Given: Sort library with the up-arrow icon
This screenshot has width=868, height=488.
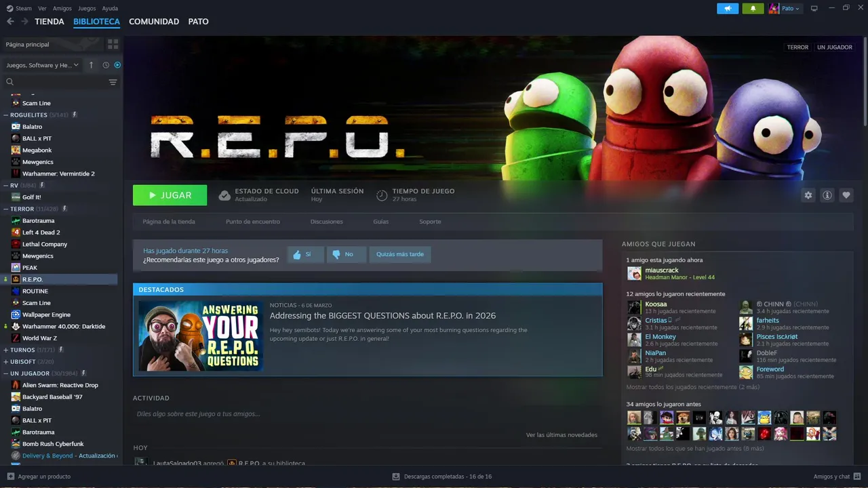Looking at the screenshot, I should point(92,65).
